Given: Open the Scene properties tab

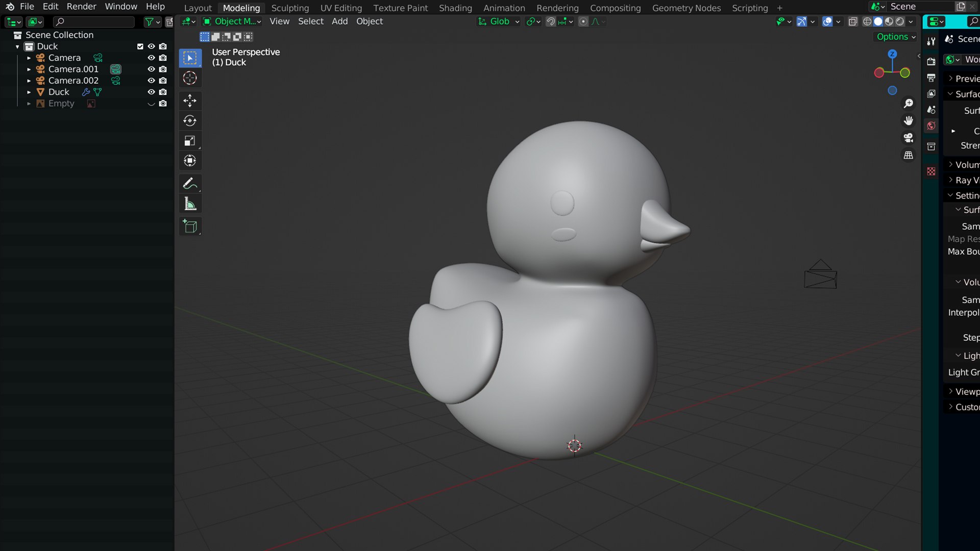Looking at the screenshot, I should (932, 110).
